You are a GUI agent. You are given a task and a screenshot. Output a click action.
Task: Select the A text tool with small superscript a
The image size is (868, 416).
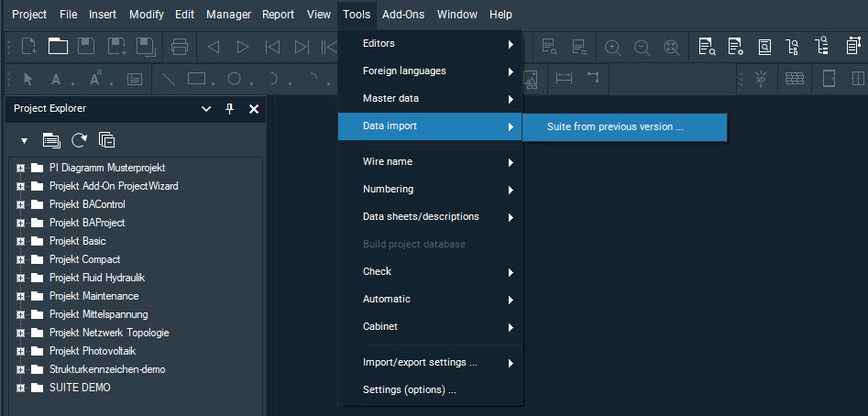pyautogui.click(x=95, y=79)
